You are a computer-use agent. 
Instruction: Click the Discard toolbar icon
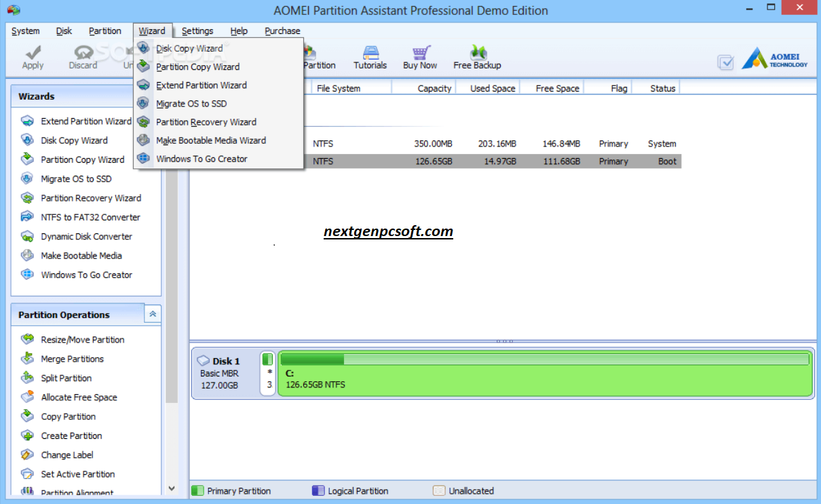coord(83,53)
